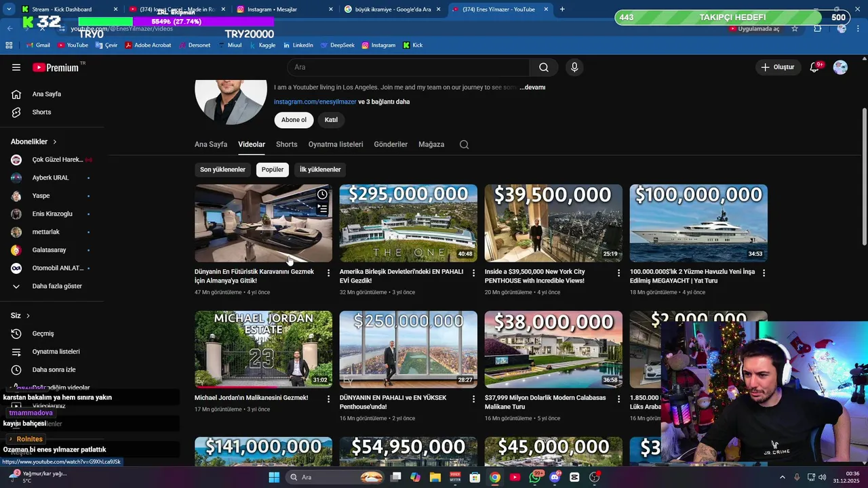Image resolution: width=868 pixels, height=488 pixels.
Task: Expand Abonelikler subscriptions section
Action: pos(34,142)
